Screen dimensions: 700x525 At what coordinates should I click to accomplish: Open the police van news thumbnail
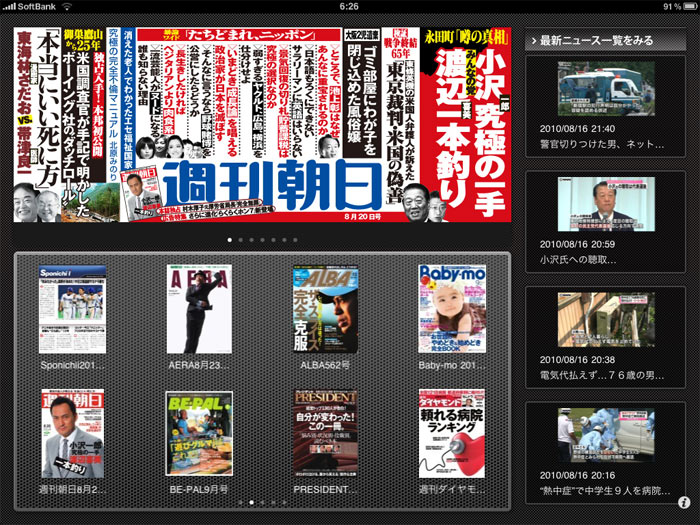pos(606,89)
